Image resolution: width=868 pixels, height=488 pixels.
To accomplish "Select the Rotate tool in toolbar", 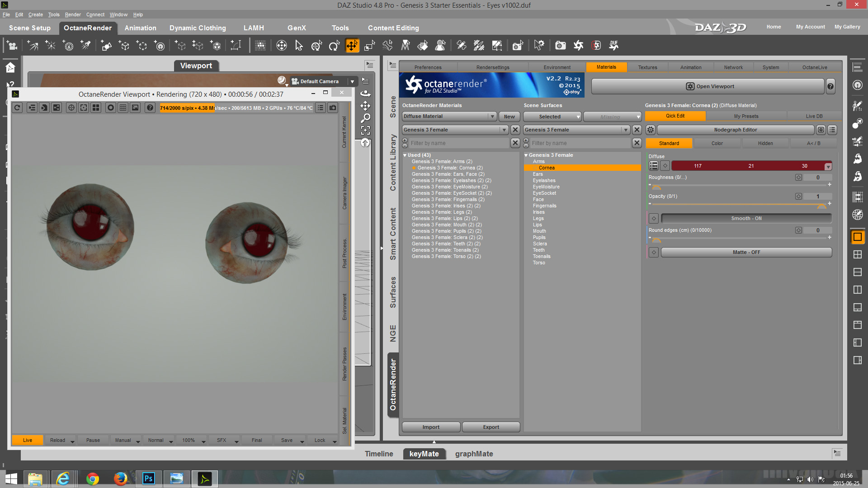I will coord(334,45).
